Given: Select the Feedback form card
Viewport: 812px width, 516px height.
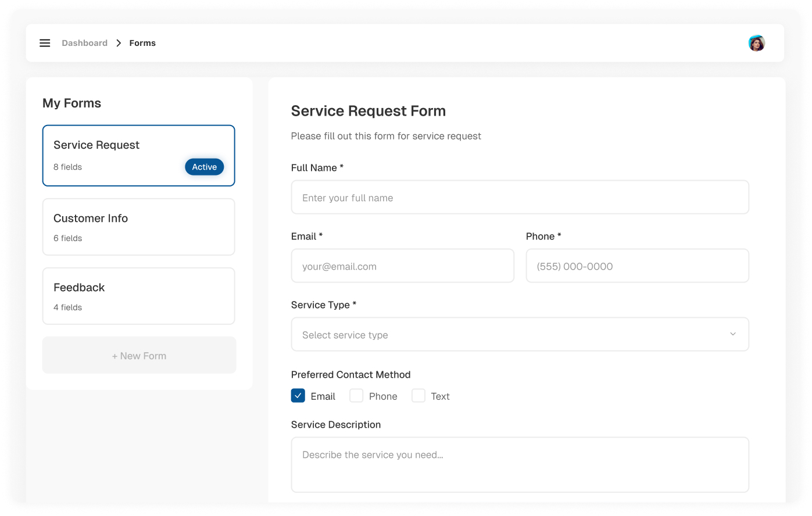Looking at the screenshot, I should 138,296.
